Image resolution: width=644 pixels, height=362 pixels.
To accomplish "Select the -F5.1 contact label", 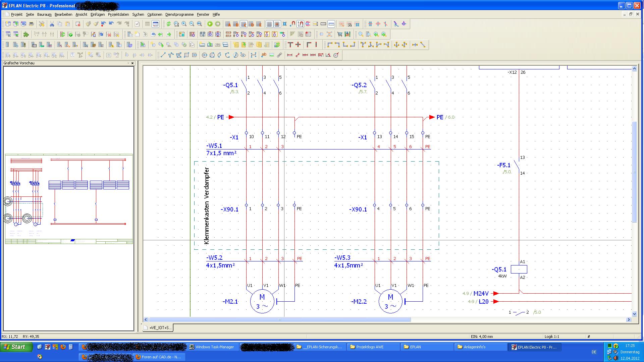I will click(504, 165).
